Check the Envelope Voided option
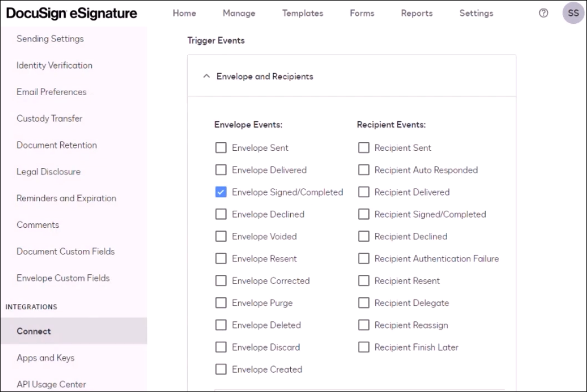 pos(221,236)
